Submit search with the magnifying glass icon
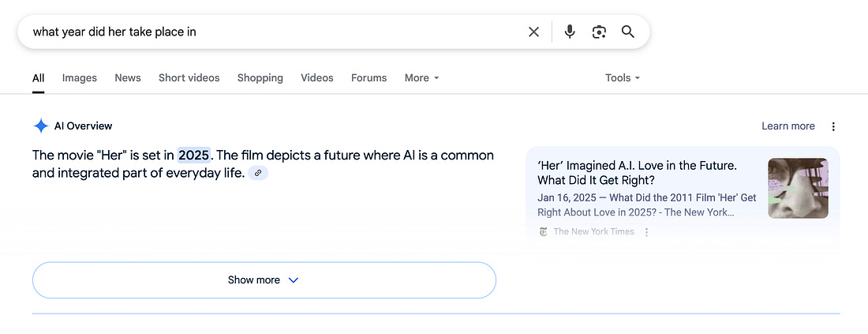 628,32
